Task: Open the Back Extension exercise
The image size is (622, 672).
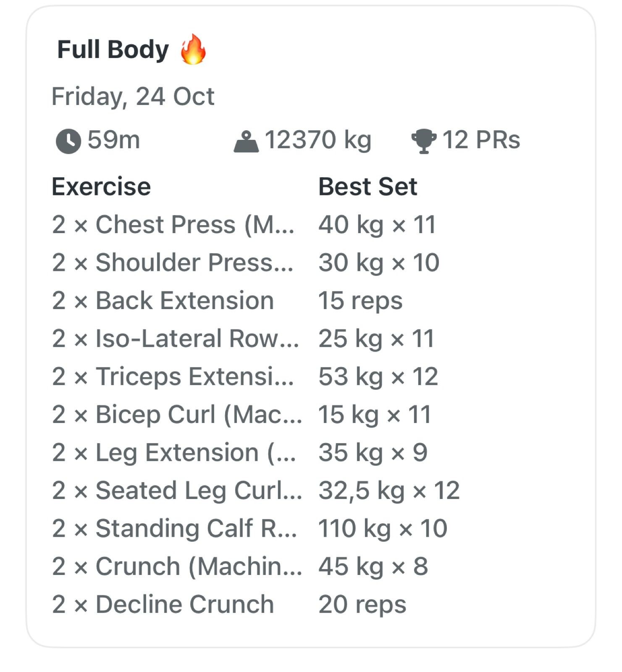Action: click(x=163, y=301)
